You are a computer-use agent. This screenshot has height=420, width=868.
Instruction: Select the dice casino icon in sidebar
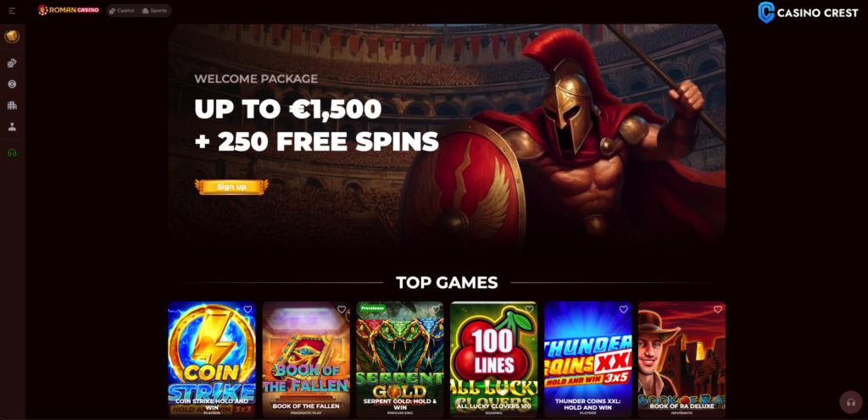point(12,63)
